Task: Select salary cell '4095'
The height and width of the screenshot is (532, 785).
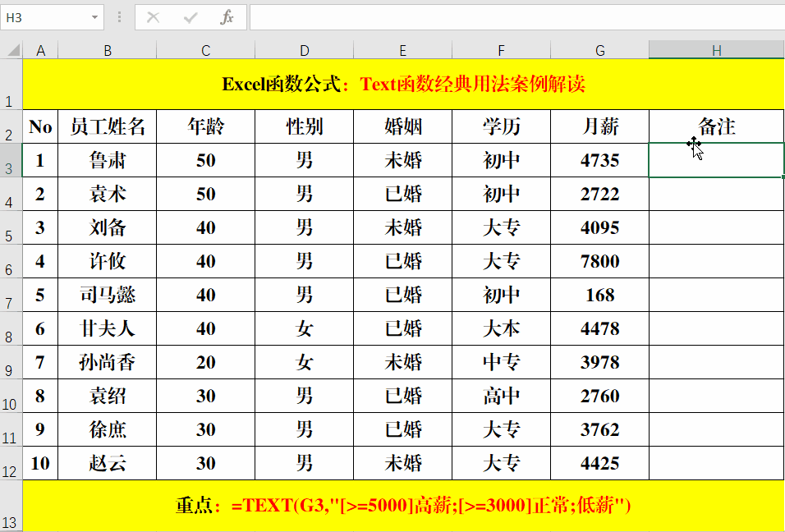Action: click(599, 227)
